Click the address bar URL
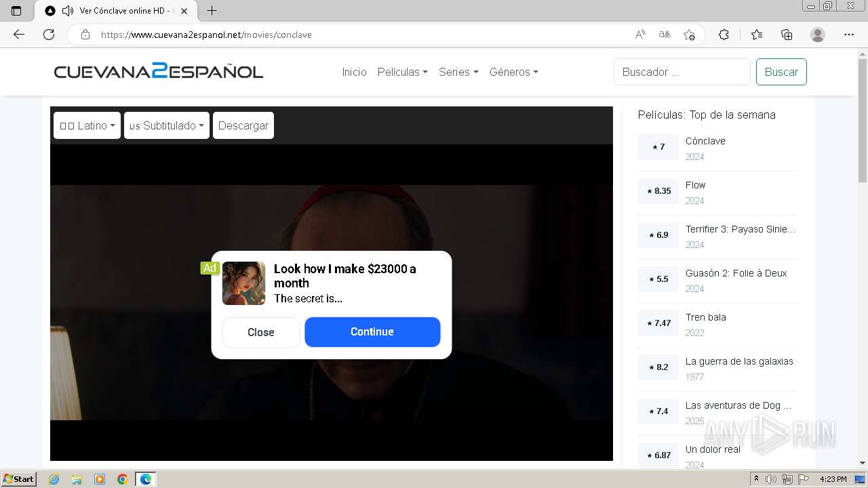868x488 pixels. (206, 35)
